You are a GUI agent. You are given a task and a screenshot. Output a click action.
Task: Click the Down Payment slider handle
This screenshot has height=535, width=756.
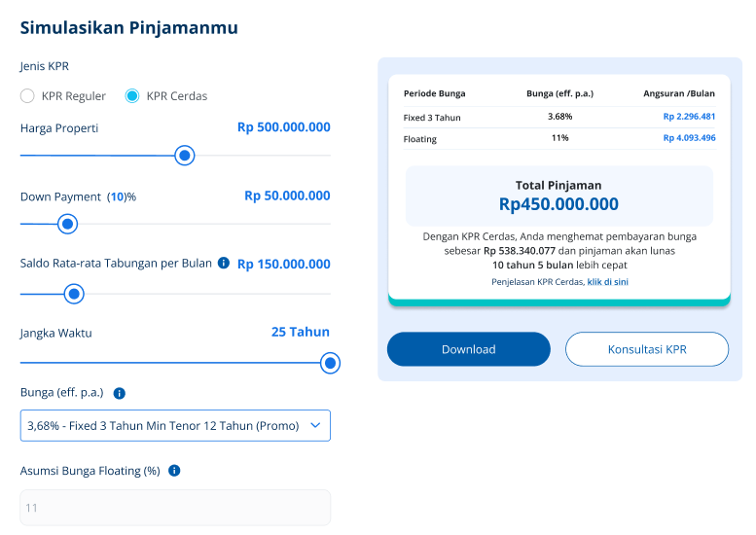[x=67, y=224]
